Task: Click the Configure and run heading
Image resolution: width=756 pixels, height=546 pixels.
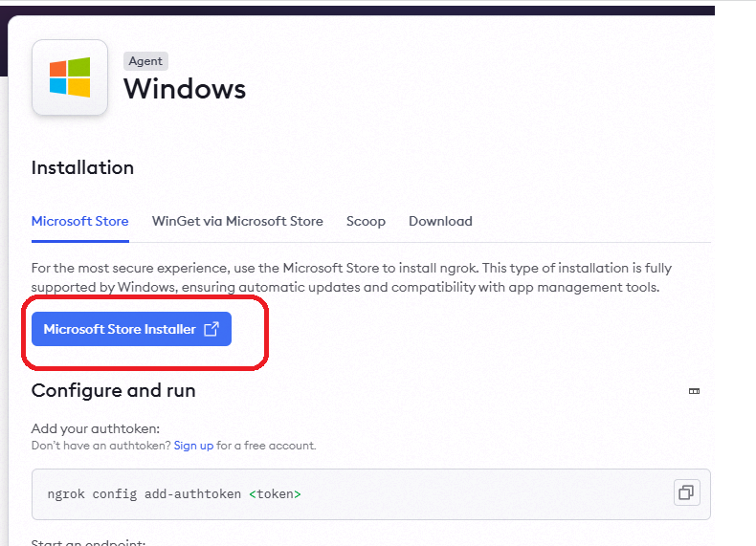Action: pyautogui.click(x=113, y=390)
